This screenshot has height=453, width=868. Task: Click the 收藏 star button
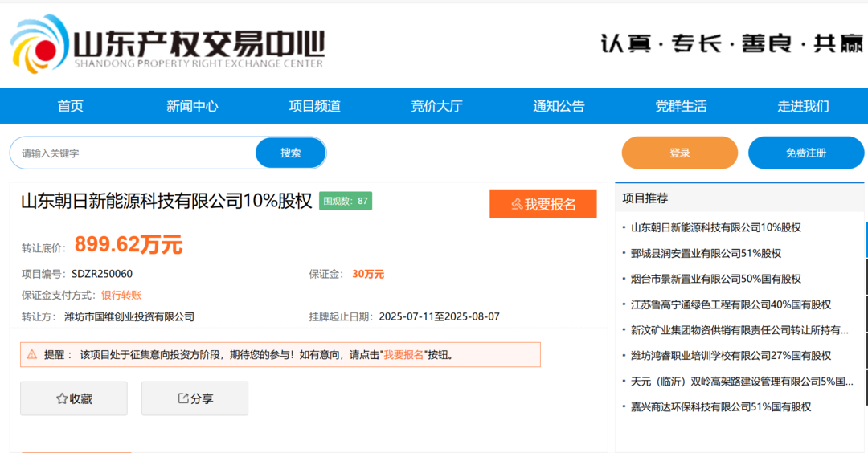tap(74, 398)
